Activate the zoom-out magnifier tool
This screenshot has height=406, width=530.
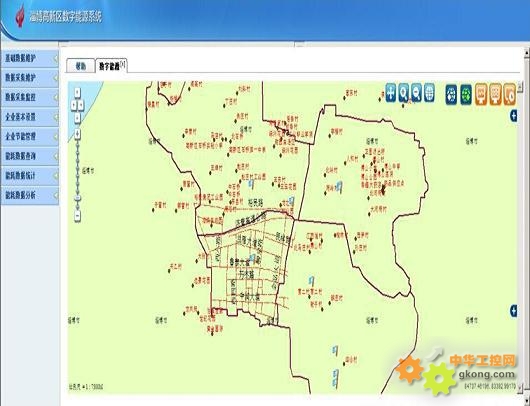click(x=416, y=93)
